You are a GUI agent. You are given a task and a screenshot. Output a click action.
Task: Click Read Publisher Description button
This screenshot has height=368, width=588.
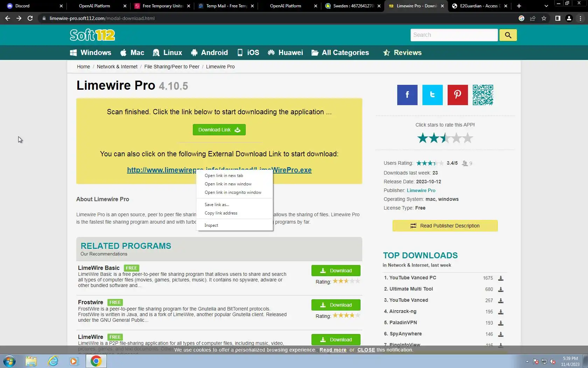tap(445, 226)
